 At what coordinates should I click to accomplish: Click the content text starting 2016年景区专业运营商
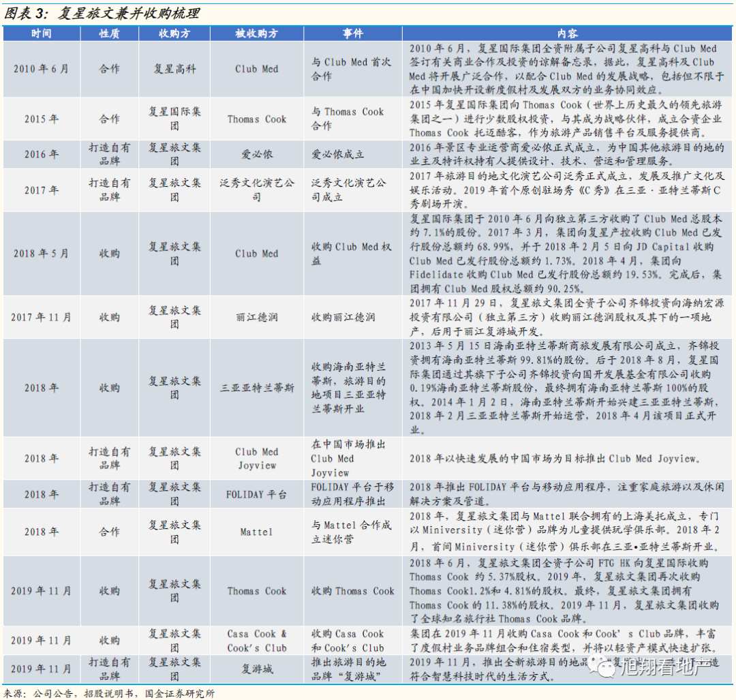[566, 154]
